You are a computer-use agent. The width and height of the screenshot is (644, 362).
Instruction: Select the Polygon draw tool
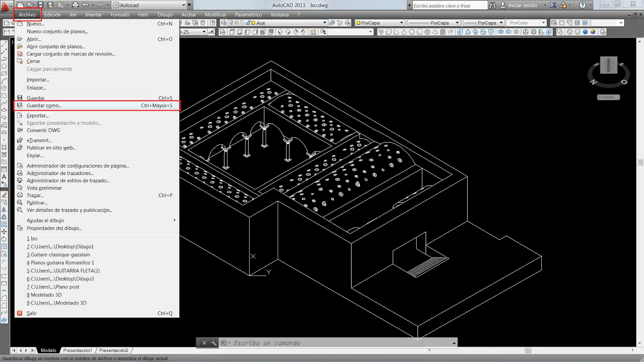click(4, 66)
